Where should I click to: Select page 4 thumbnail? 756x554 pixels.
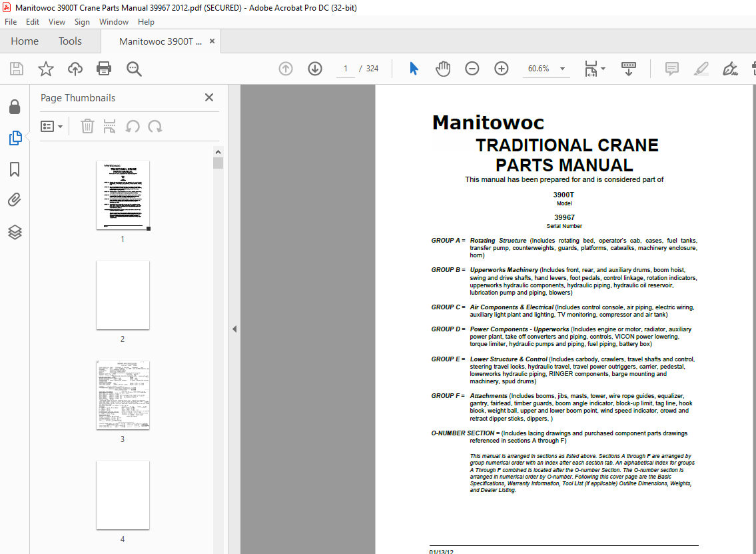pos(123,495)
